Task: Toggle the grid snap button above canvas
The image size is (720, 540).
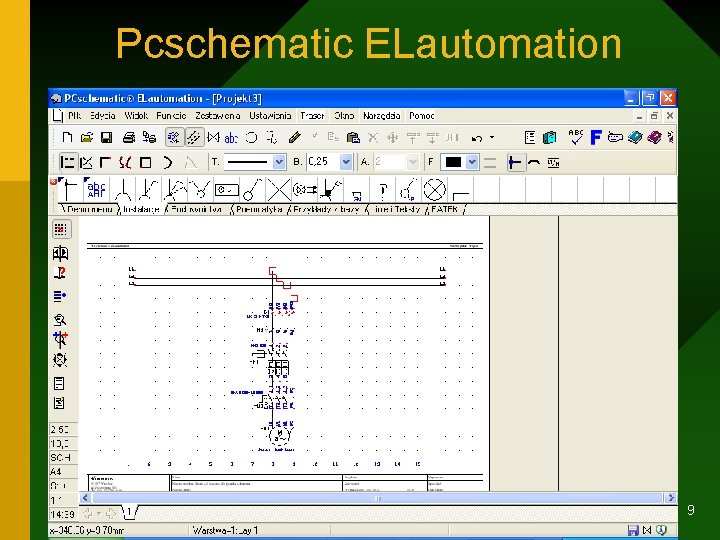Action: (61, 229)
